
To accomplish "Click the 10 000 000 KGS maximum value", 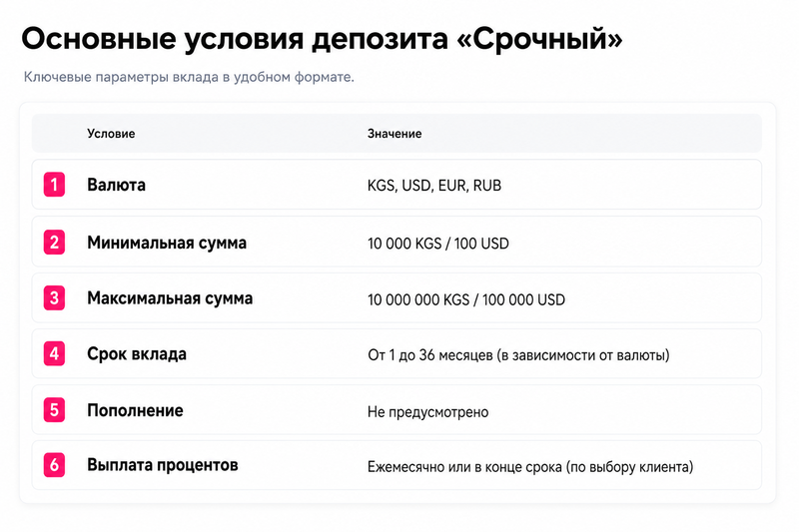I will (418, 299).
